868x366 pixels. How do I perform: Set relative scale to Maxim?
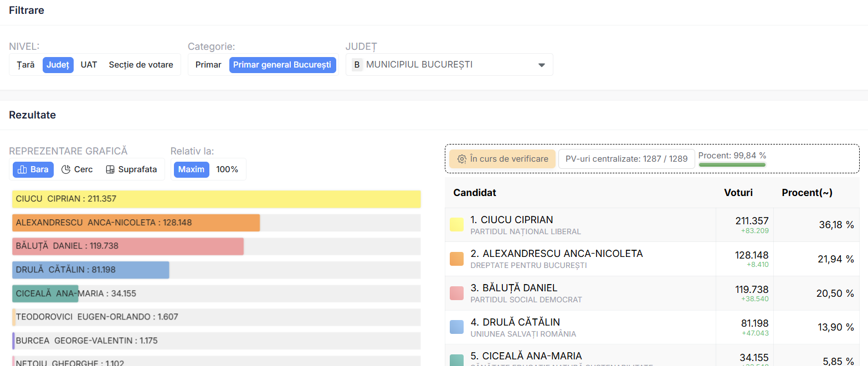(x=191, y=169)
